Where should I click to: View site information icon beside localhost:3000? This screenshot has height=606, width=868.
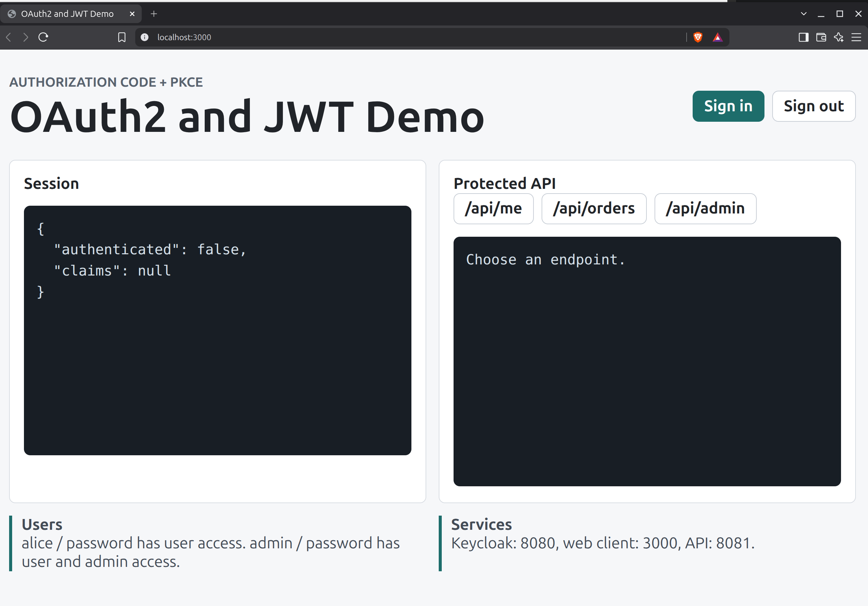click(144, 37)
